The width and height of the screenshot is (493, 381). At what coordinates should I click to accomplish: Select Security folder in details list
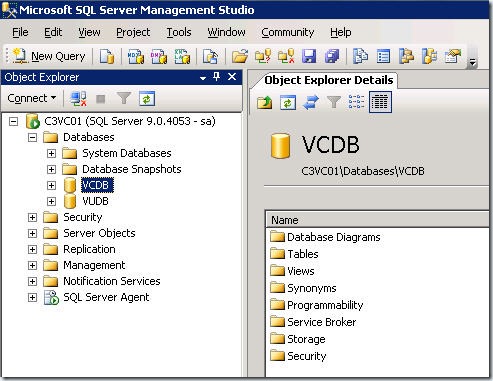(307, 356)
